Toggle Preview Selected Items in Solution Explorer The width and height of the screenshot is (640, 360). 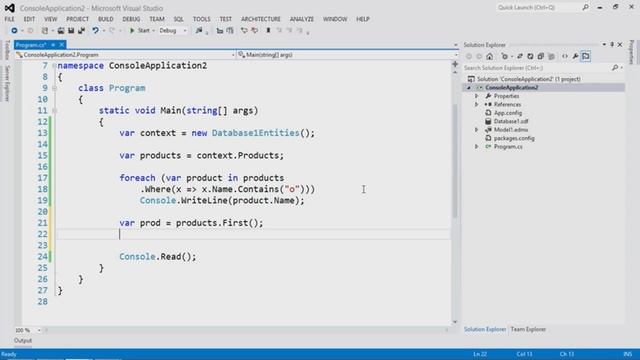586,56
